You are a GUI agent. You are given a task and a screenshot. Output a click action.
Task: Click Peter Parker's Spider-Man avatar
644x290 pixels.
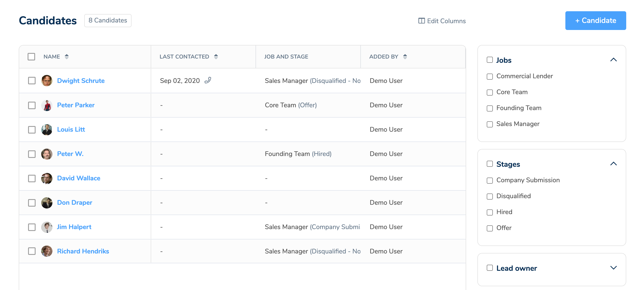click(x=47, y=105)
